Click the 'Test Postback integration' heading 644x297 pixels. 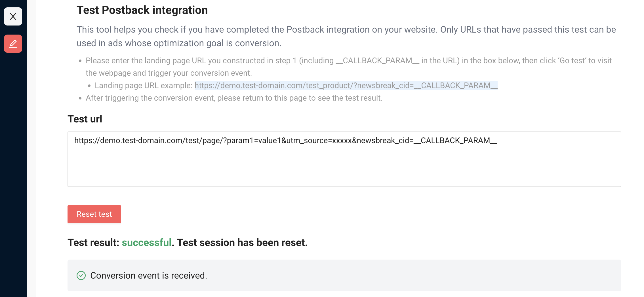142,10
